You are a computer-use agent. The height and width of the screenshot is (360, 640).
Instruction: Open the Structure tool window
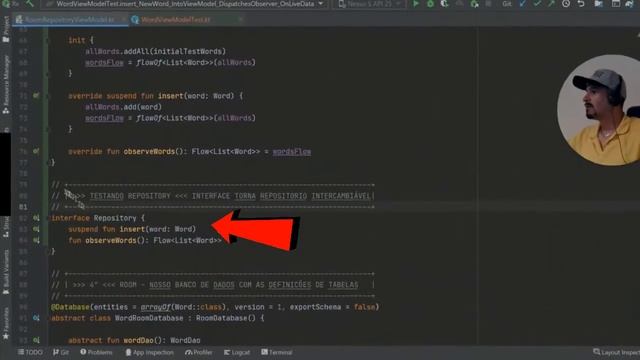point(6,227)
